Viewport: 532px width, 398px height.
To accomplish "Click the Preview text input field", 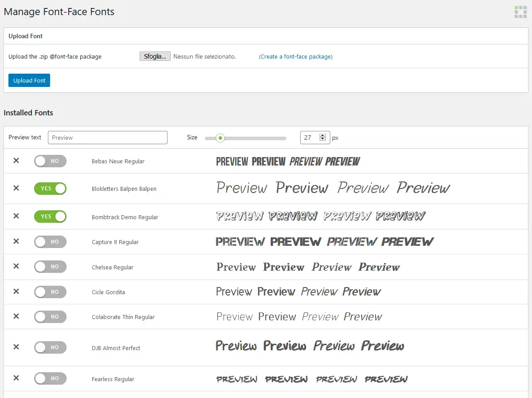I will tap(107, 138).
